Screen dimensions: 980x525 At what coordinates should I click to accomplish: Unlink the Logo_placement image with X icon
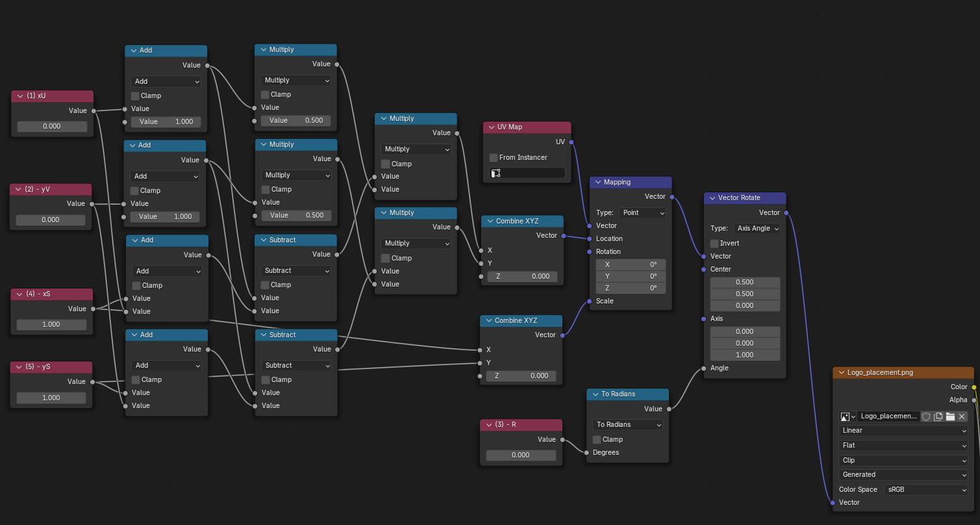point(962,416)
